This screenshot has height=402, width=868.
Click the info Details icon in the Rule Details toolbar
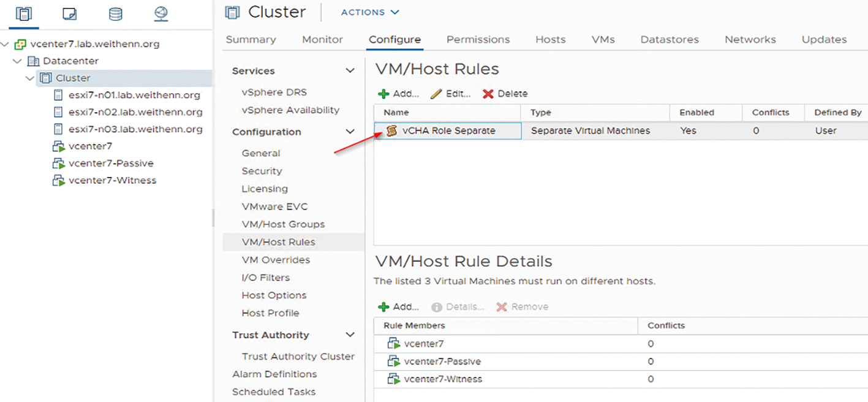(x=437, y=307)
